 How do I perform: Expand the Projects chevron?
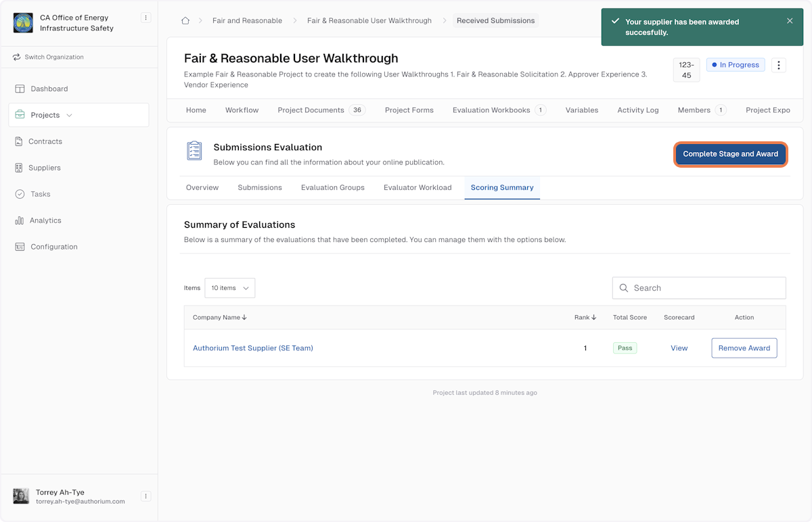(x=69, y=116)
